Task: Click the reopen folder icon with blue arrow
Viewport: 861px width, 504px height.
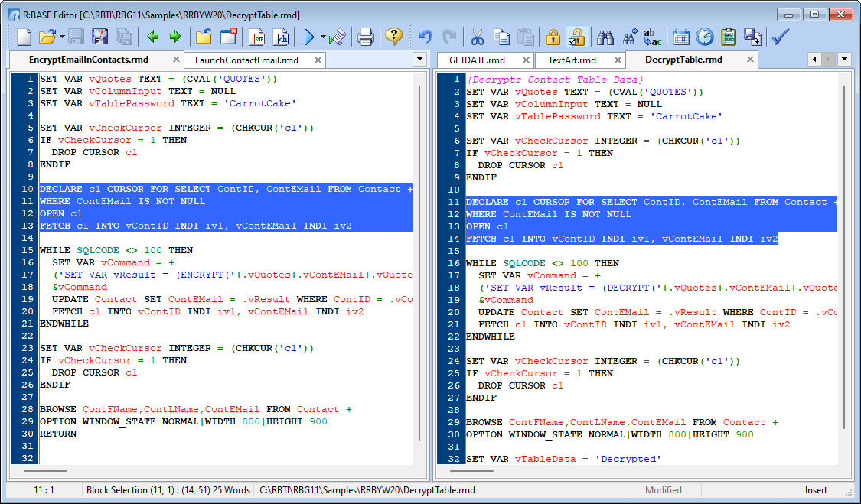Action: tap(204, 37)
